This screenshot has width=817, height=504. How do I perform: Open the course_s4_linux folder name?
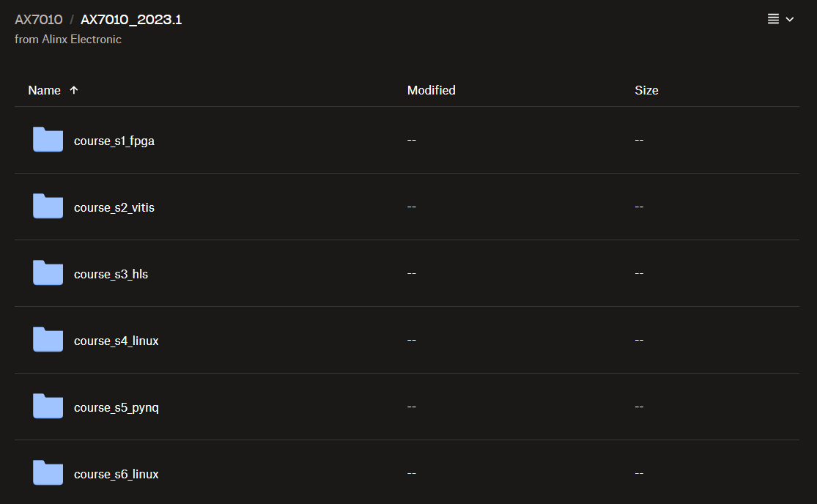pyautogui.click(x=117, y=341)
